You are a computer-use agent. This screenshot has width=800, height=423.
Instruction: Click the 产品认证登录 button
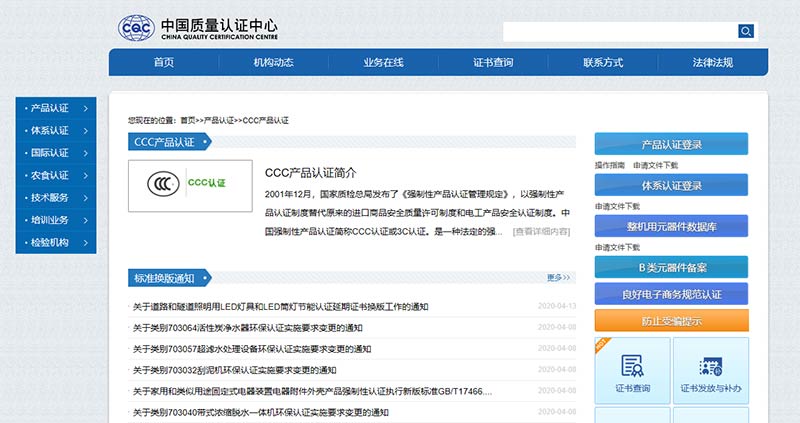pos(671,144)
